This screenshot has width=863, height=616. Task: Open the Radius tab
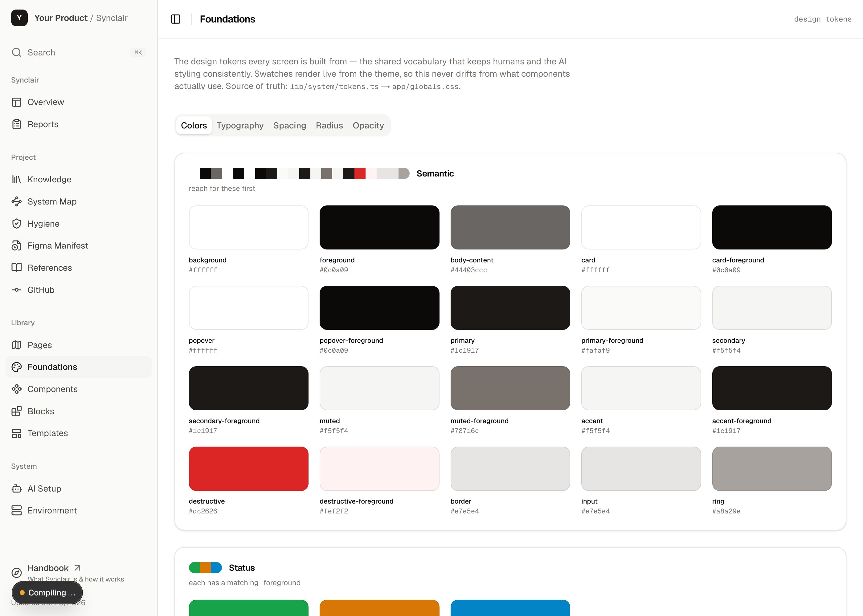pos(329,126)
